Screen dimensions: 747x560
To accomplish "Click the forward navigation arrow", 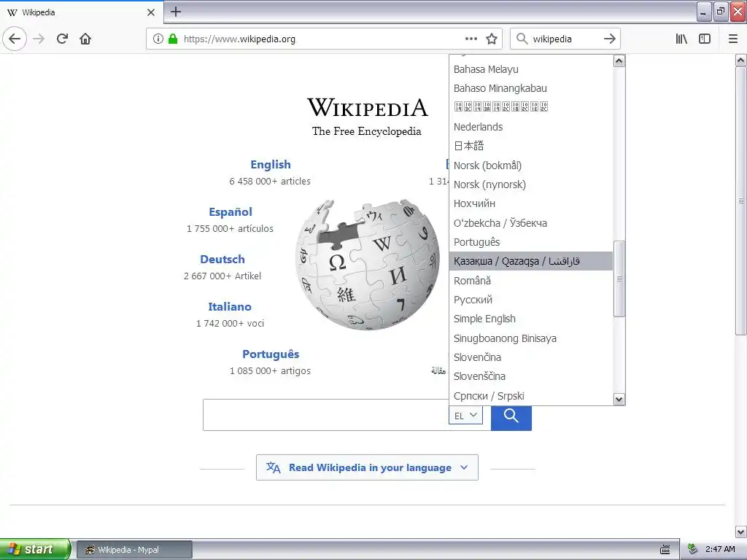I will (x=39, y=39).
